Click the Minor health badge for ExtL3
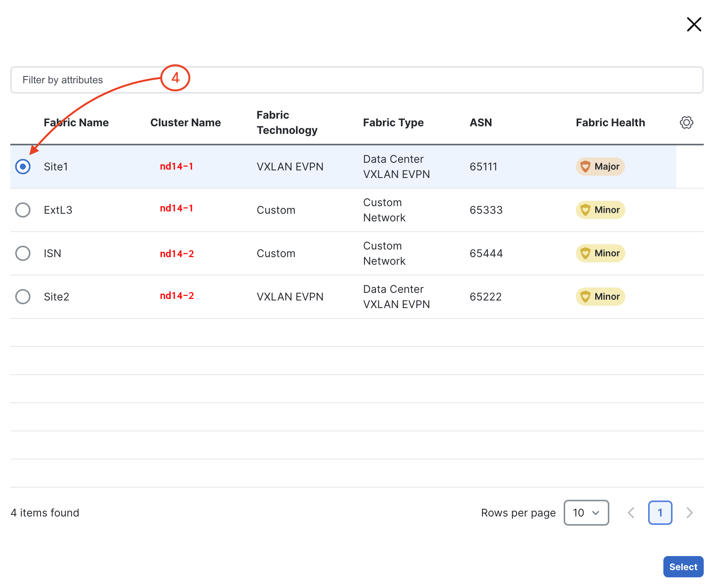Image resolution: width=714 pixels, height=588 pixels. click(x=600, y=210)
